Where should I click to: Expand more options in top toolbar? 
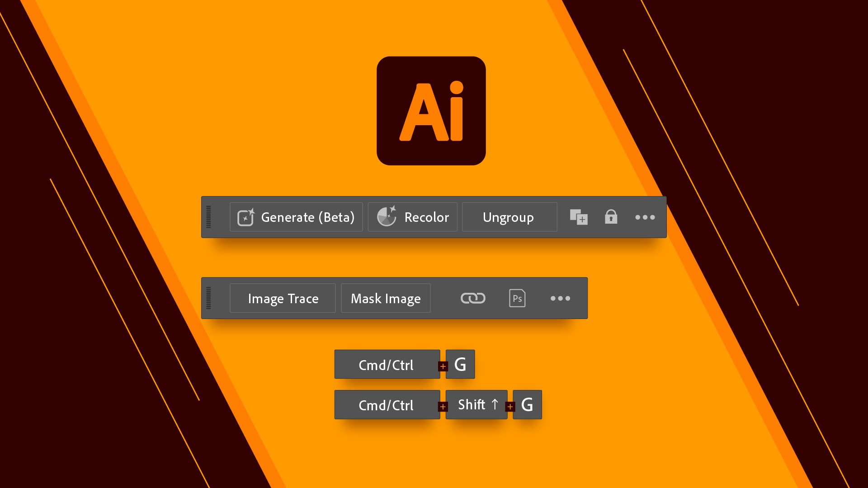(x=645, y=217)
